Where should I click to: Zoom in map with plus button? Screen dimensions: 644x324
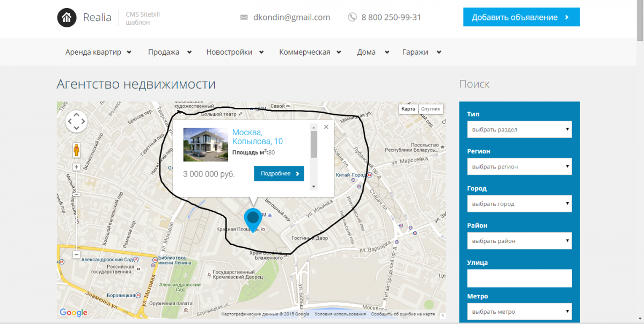[76, 167]
